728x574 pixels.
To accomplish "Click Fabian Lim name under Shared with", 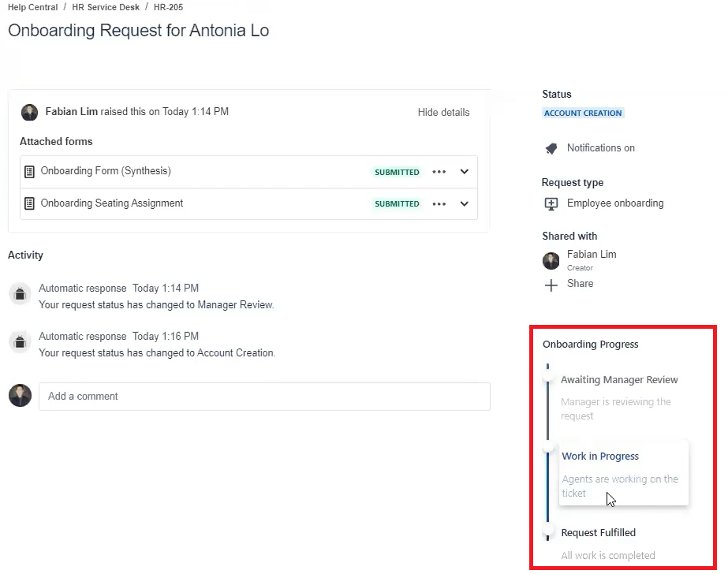I will coord(592,255).
